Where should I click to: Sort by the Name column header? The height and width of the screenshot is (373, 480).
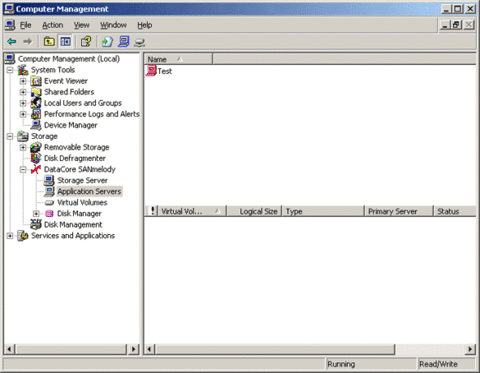coord(178,59)
